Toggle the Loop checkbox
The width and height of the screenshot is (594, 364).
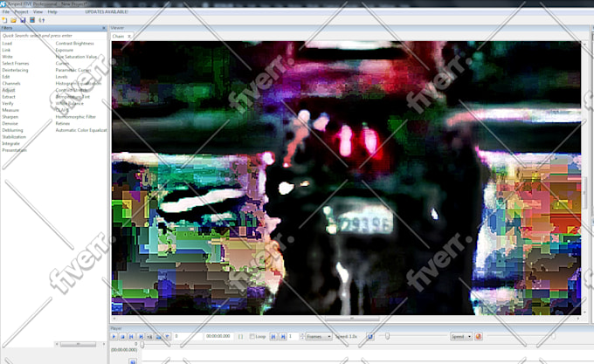tap(252, 336)
